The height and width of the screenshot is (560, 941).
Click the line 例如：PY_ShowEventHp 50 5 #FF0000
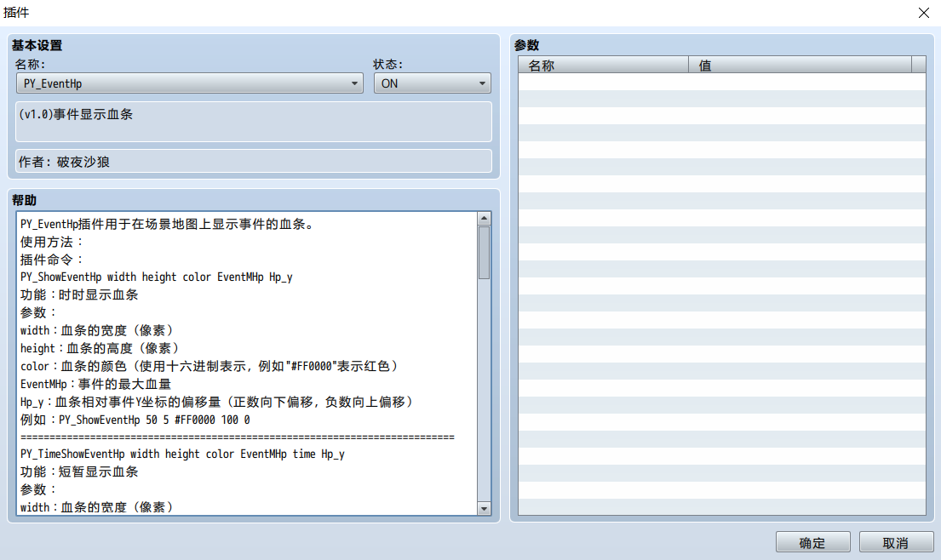(x=135, y=420)
